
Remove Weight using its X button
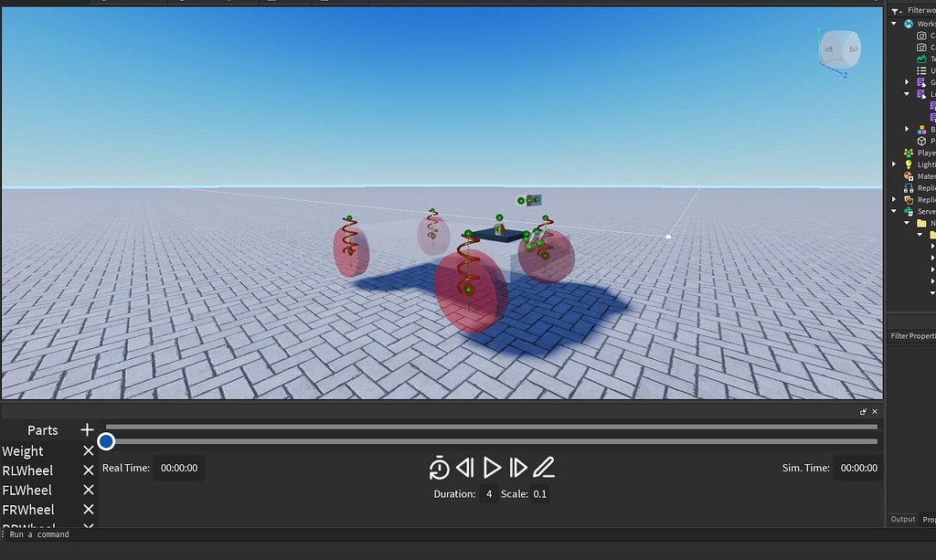coord(88,450)
